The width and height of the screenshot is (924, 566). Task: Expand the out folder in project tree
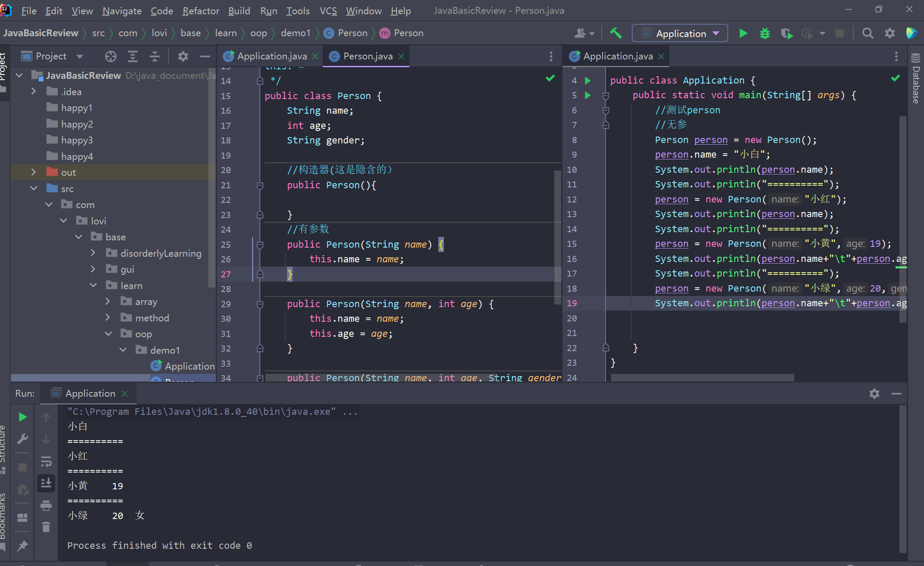[x=34, y=172]
